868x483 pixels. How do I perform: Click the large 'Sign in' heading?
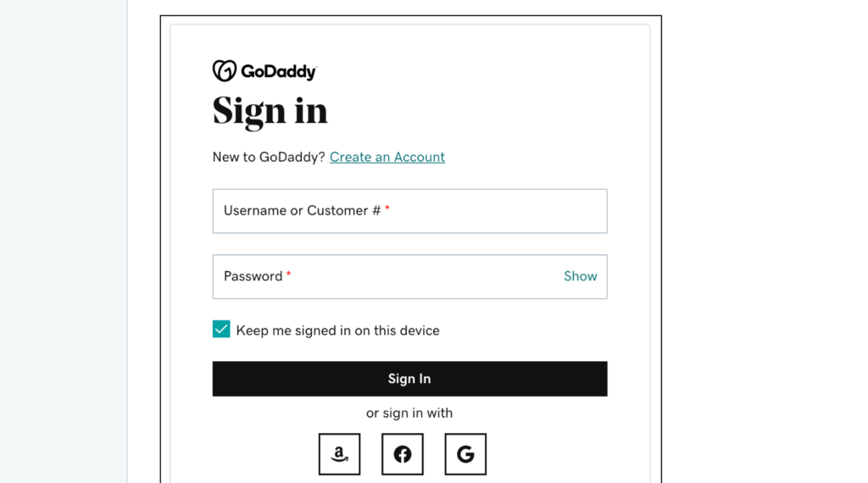point(270,111)
